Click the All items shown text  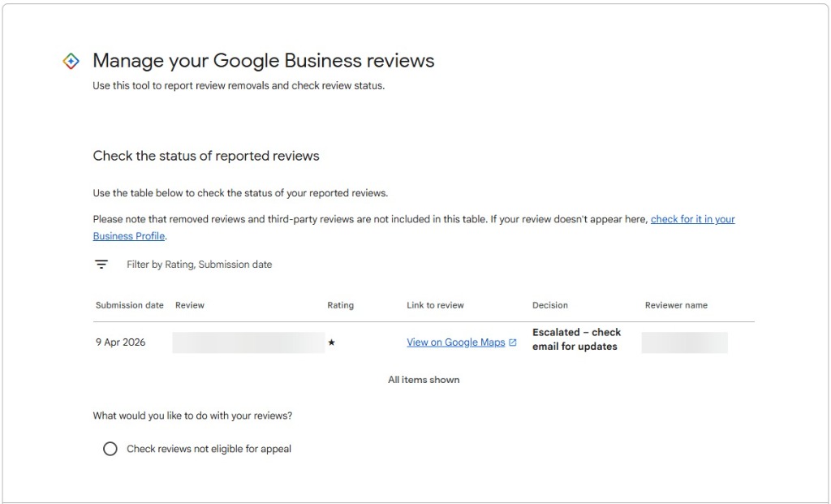tap(424, 380)
